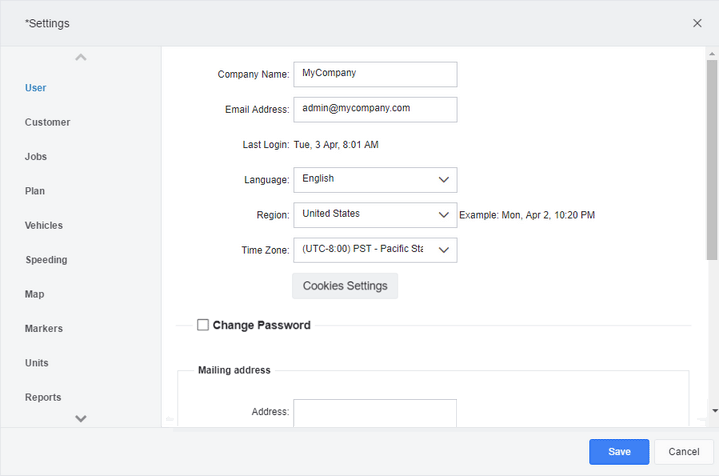Viewport: 719px width, 476px height.
Task: Enable the Change Password checkbox
Action: [x=203, y=325]
